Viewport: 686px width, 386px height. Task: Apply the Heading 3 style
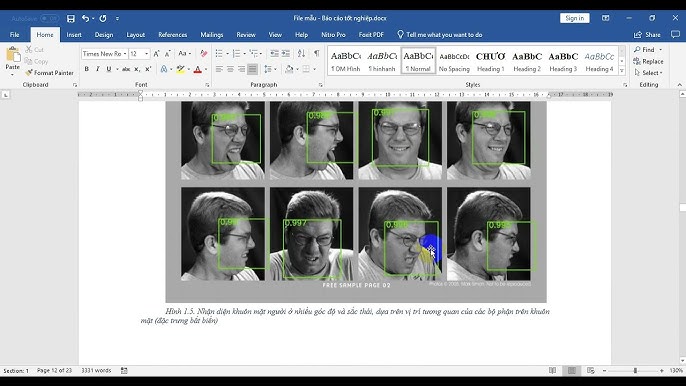click(563, 61)
